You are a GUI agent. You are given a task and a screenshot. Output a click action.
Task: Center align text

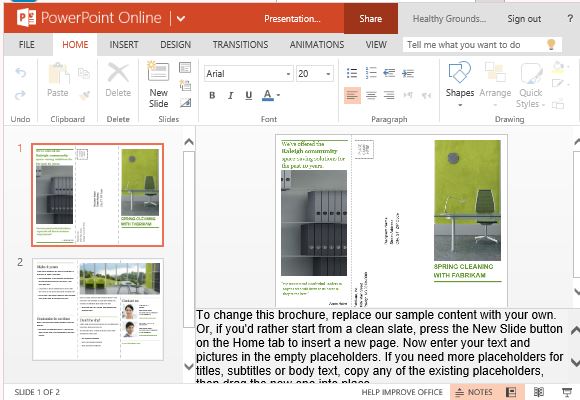click(371, 95)
